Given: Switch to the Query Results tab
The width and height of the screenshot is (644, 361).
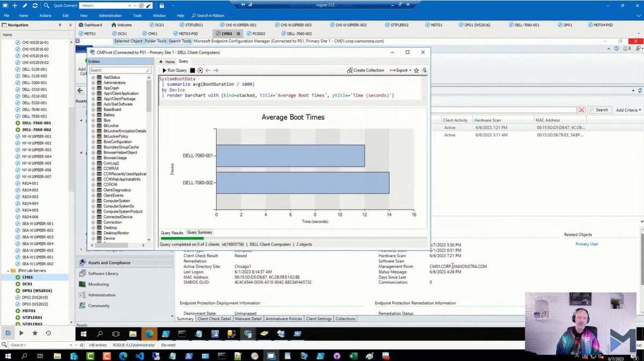Looking at the screenshot, I should coord(172,233).
